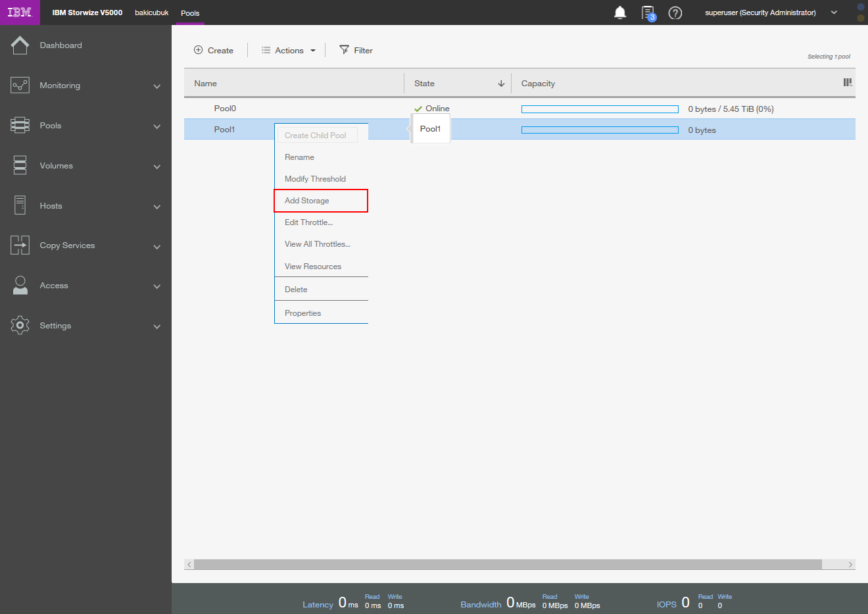Open the notifications bell
868x614 pixels.
[x=620, y=13]
